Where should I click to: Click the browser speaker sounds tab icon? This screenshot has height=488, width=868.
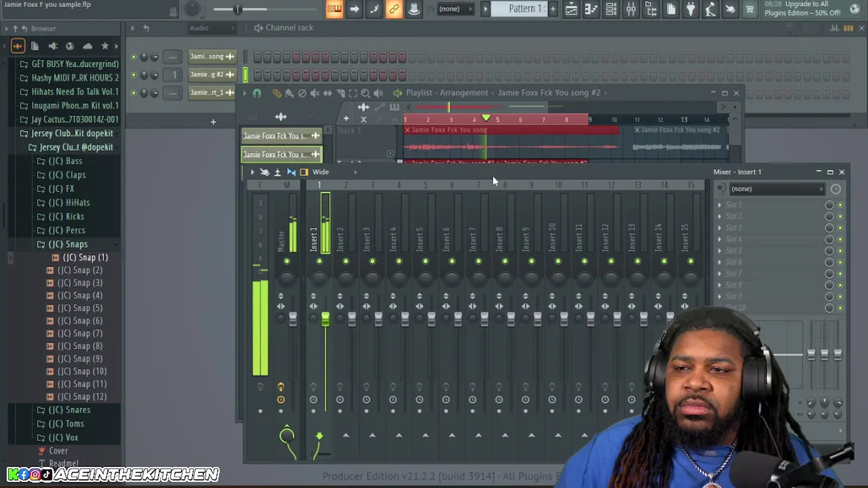(x=52, y=46)
